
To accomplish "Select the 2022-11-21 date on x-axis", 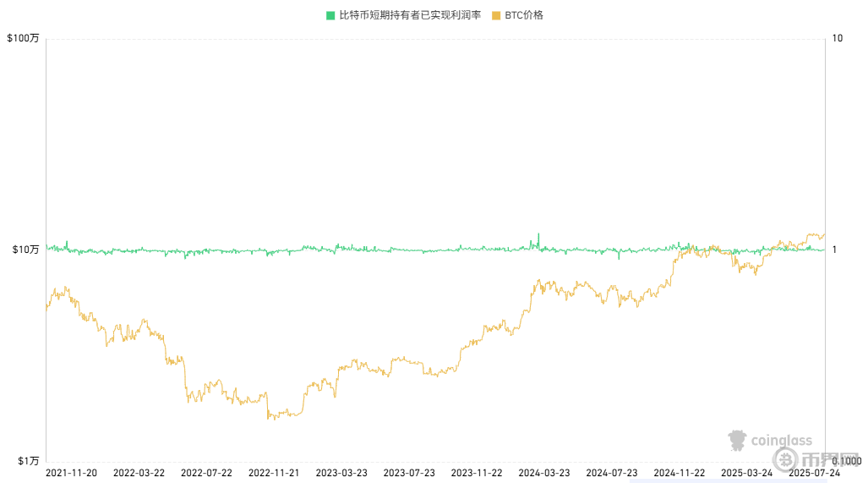I will click(x=274, y=473).
